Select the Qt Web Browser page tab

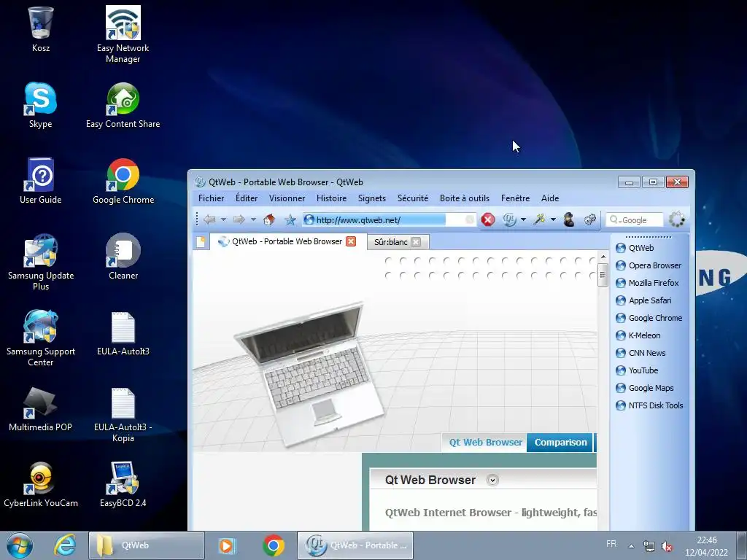(x=485, y=443)
